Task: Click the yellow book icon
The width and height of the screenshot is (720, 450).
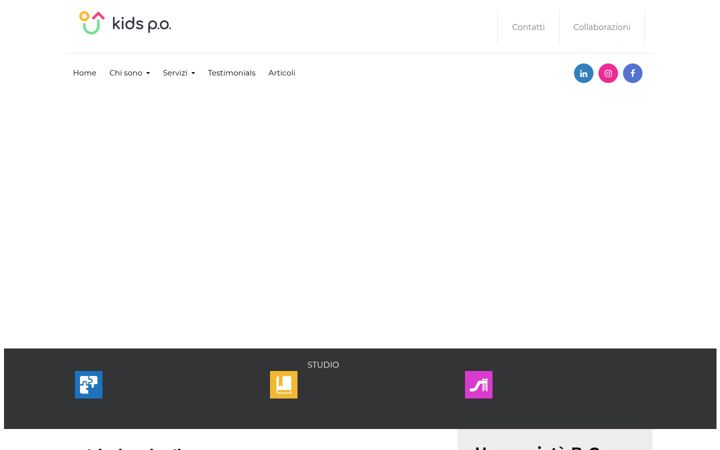Action: tap(283, 385)
